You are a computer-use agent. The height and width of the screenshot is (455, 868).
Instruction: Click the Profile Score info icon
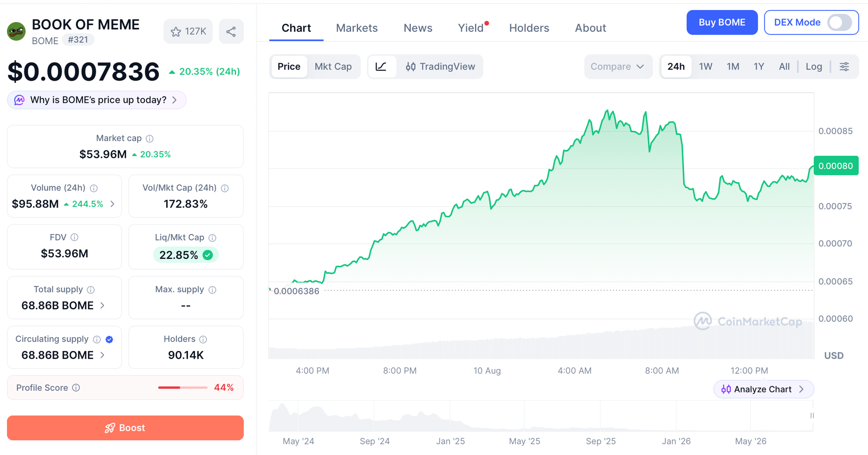click(76, 388)
